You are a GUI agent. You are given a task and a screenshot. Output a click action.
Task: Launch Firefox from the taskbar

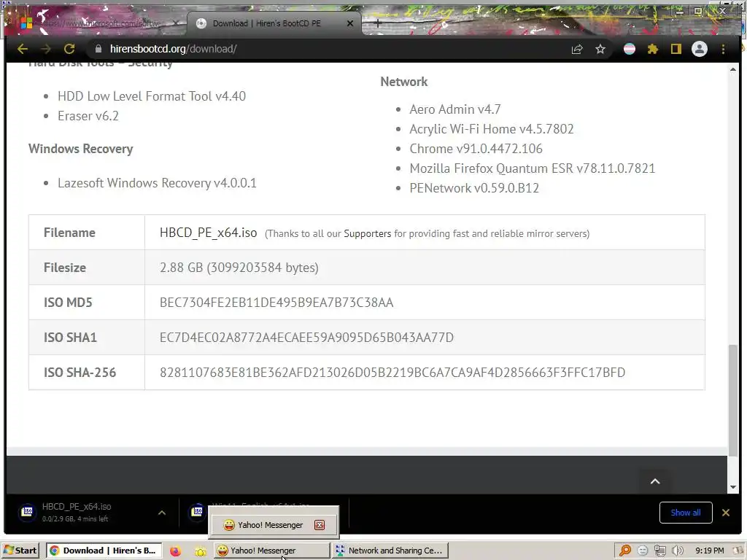176,551
